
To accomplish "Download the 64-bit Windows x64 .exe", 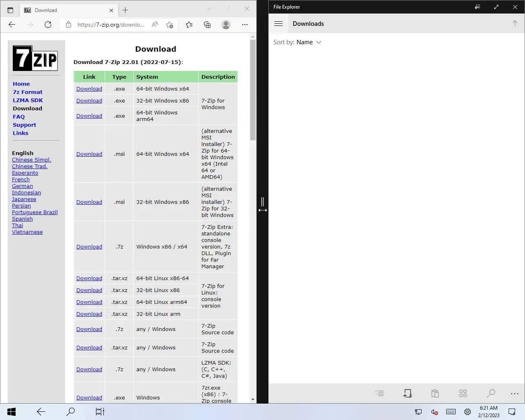I will pos(89,89).
